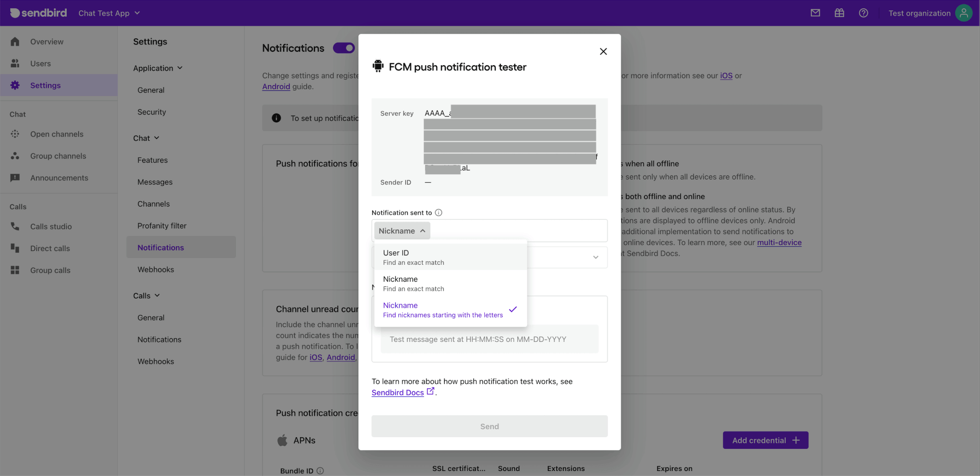Toggle the Notifications switch
The height and width of the screenshot is (476, 980).
click(x=344, y=48)
